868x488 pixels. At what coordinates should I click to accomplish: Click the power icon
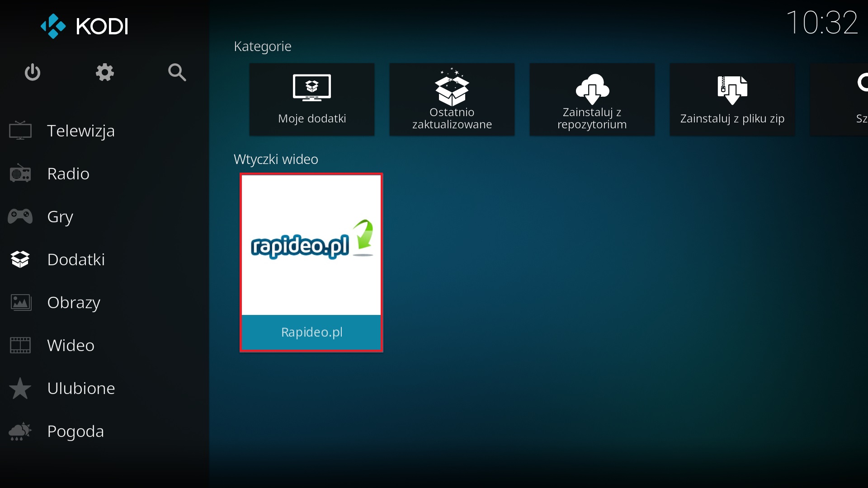pos(33,72)
